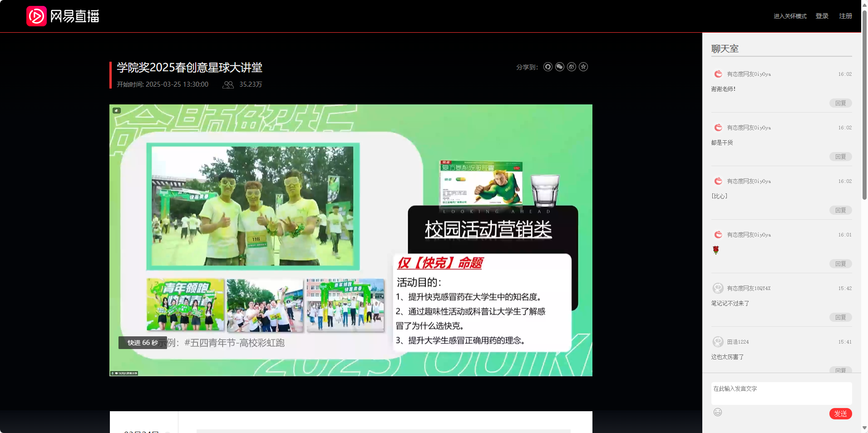
Task: Reply to the '[比心]' message
Action: 840,210
